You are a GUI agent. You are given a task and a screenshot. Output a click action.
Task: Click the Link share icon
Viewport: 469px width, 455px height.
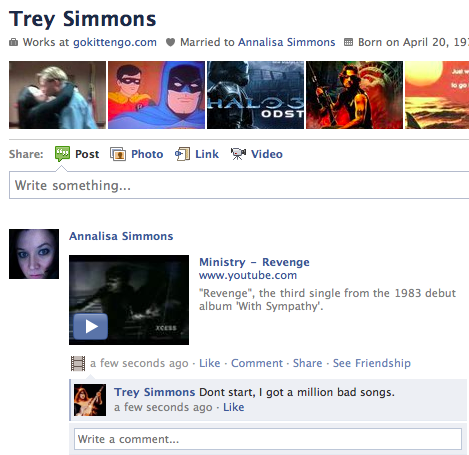coord(182,154)
